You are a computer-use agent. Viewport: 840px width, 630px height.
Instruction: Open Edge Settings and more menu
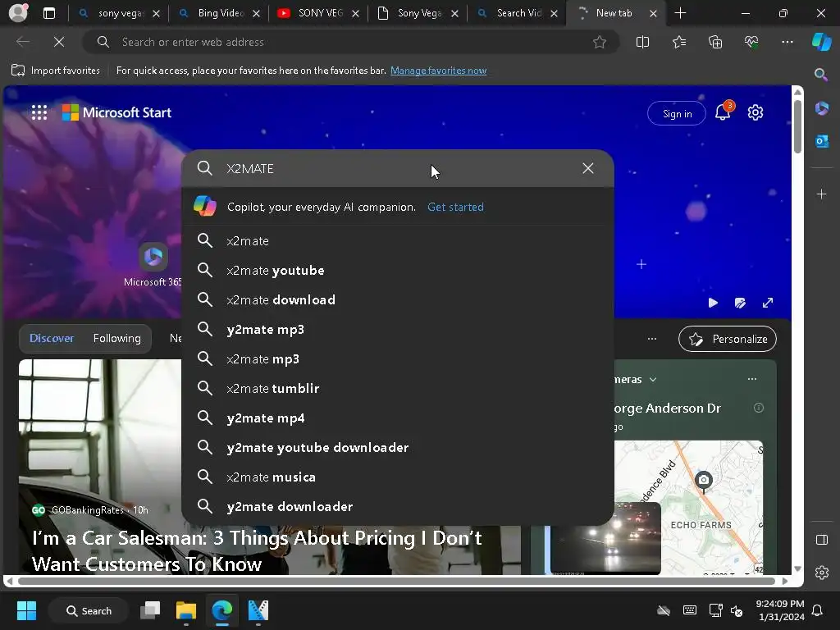point(787,42)
